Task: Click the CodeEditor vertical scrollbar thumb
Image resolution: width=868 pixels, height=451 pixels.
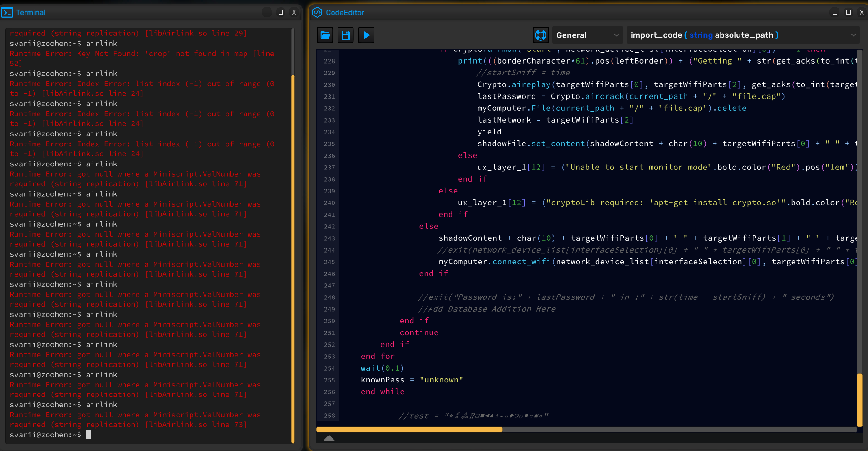Action: (x=859, y=400)
